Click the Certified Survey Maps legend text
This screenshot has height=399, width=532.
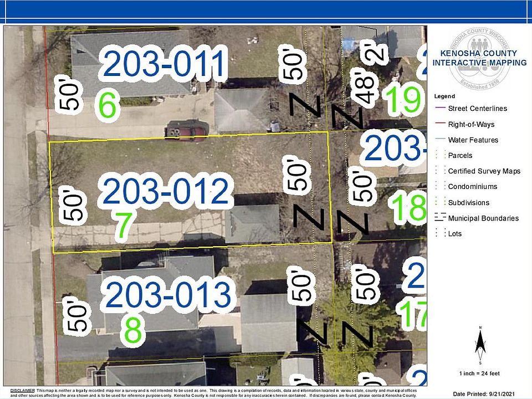[484, 171]
